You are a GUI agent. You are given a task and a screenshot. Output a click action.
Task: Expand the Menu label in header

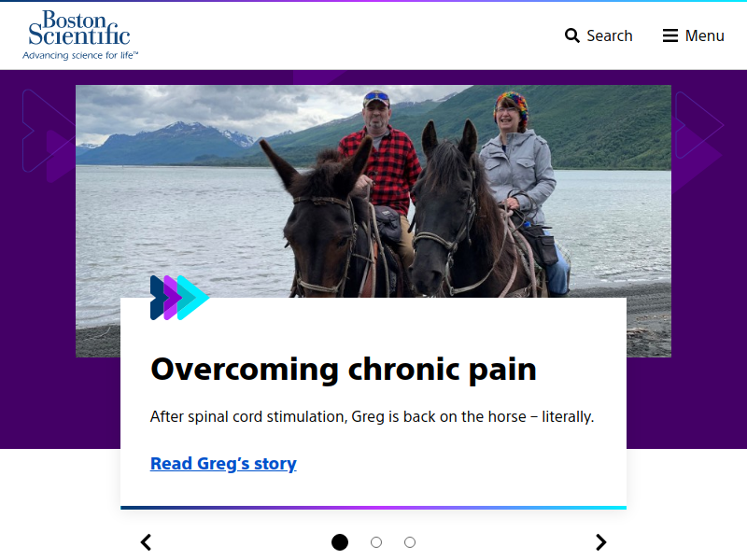tap(705, 35)
